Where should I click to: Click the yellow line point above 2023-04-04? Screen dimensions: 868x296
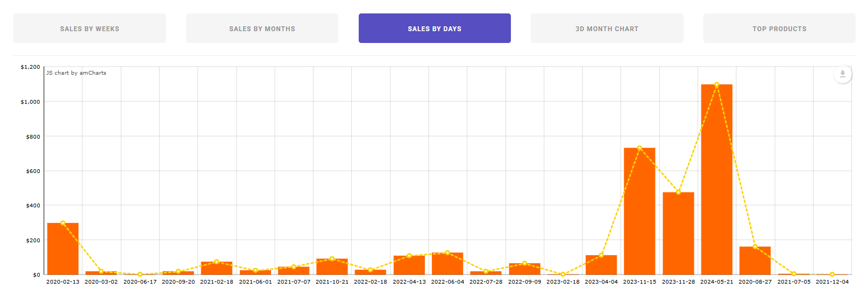tap(601, 255)
